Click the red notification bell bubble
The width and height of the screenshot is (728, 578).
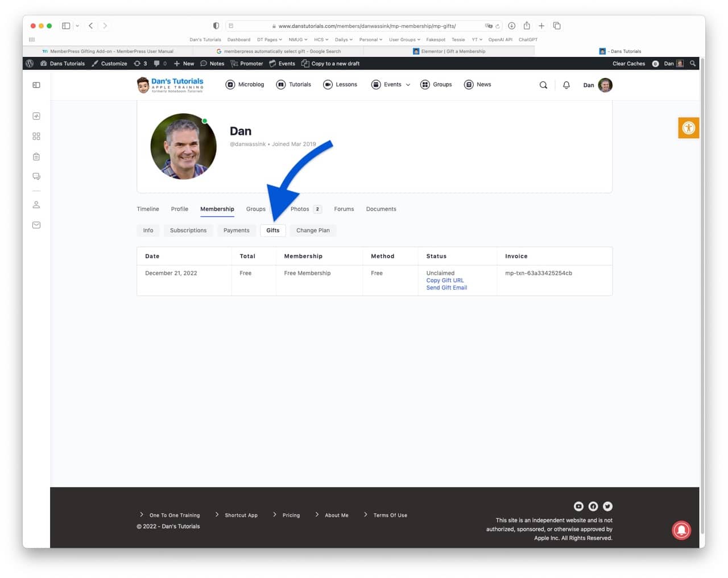pos(681,530)
